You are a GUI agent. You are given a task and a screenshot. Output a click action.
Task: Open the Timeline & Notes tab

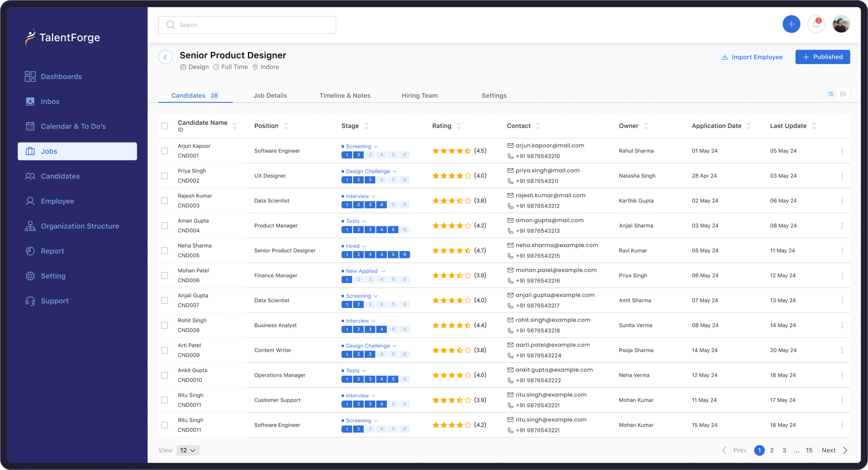coord(345,96)
